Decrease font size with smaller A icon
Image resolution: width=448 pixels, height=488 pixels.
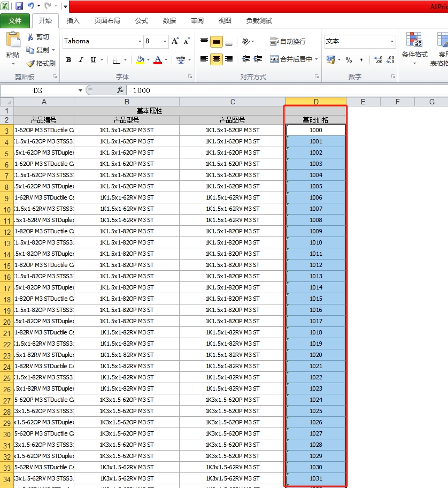coord(187,41)
